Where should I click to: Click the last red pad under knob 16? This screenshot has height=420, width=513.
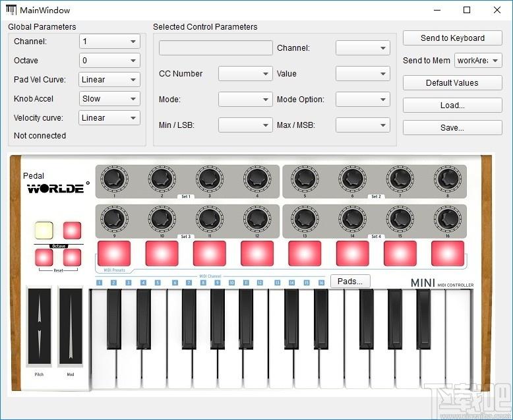coord(448,253)
